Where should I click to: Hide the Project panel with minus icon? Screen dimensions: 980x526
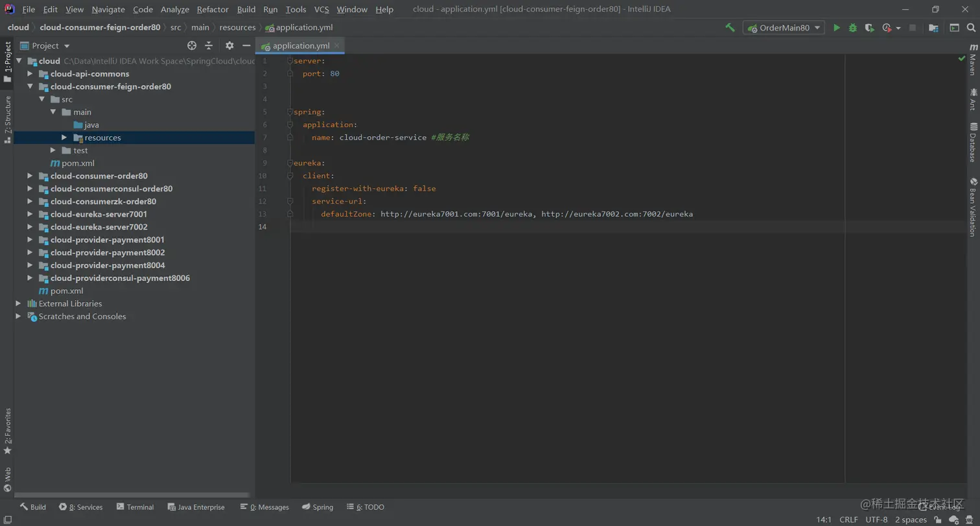[x=246, y=45]
